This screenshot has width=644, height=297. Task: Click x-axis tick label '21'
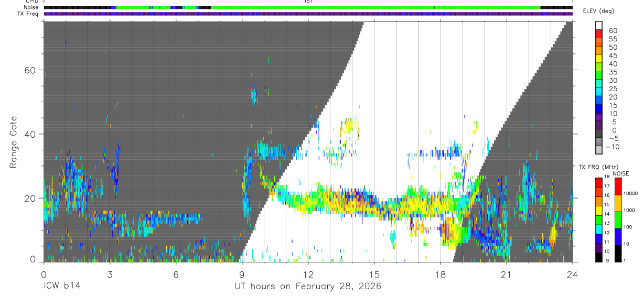coord(507,274)
